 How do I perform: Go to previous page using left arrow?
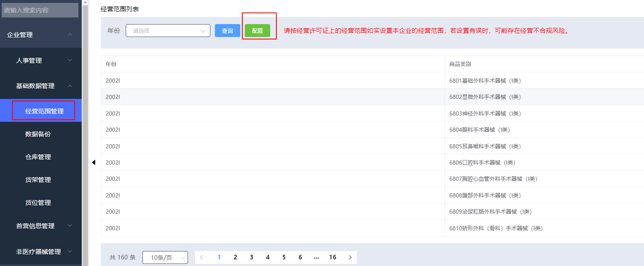[202, 257]
